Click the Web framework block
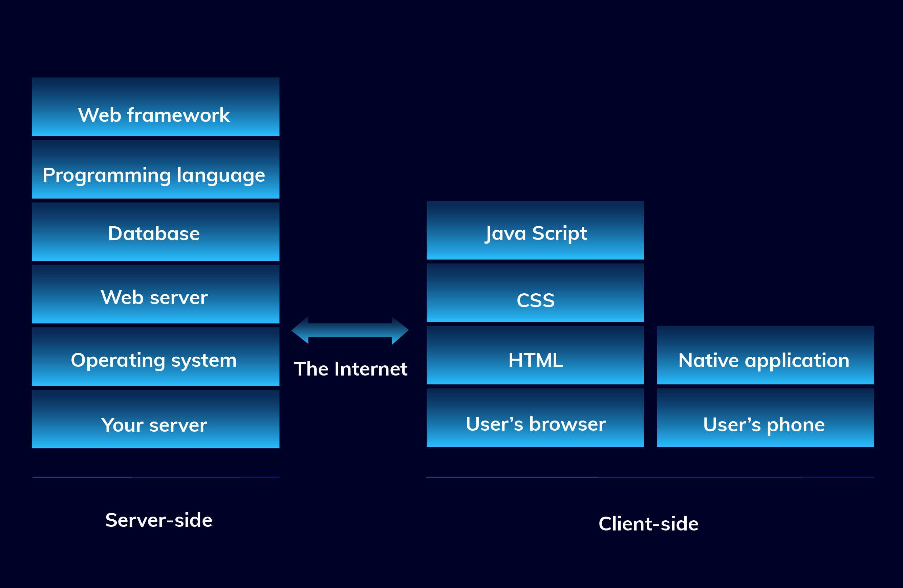 (155, 107)
